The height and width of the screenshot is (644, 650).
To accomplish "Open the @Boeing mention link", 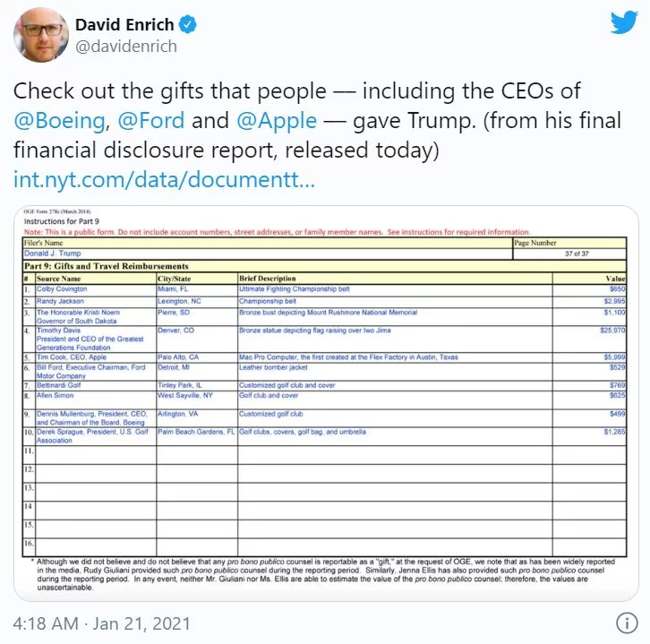I will click(59, 121).
